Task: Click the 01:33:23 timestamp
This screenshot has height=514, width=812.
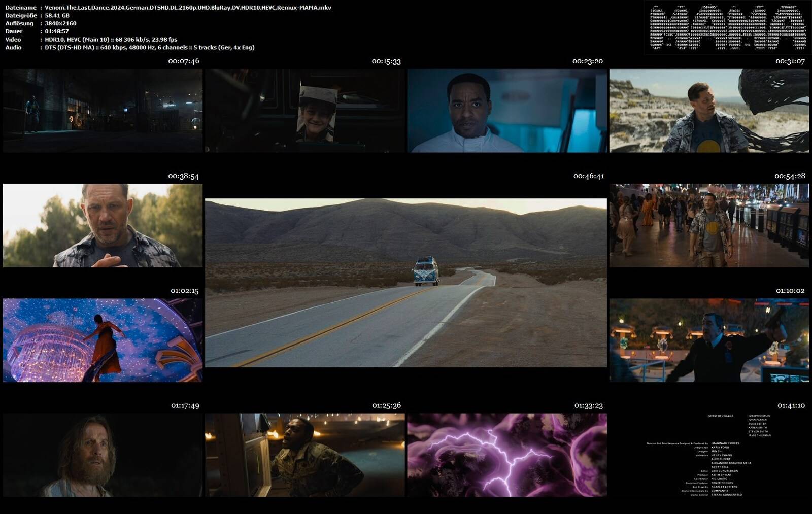Action: coord(589,405)
